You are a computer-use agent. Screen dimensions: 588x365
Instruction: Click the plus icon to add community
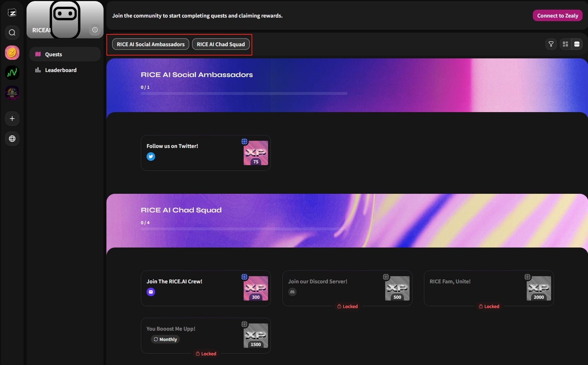pyautogui.click(x=12, y=119)
